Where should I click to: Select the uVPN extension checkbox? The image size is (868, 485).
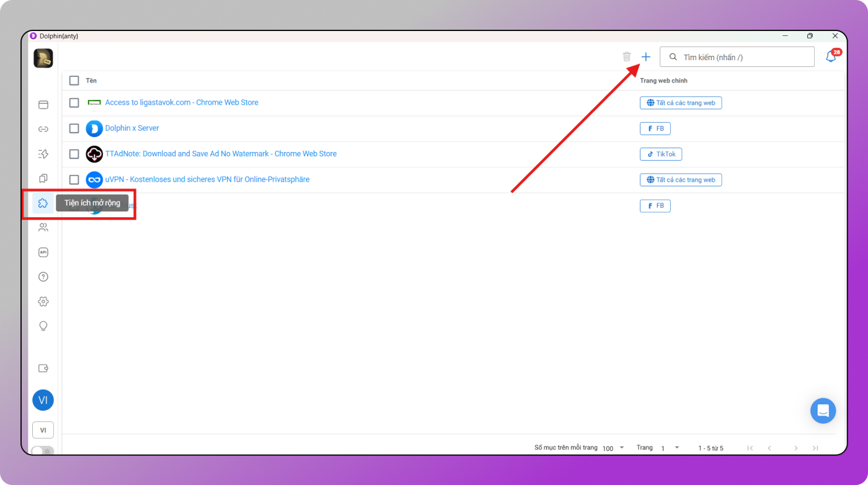click(x=74, y=180)
